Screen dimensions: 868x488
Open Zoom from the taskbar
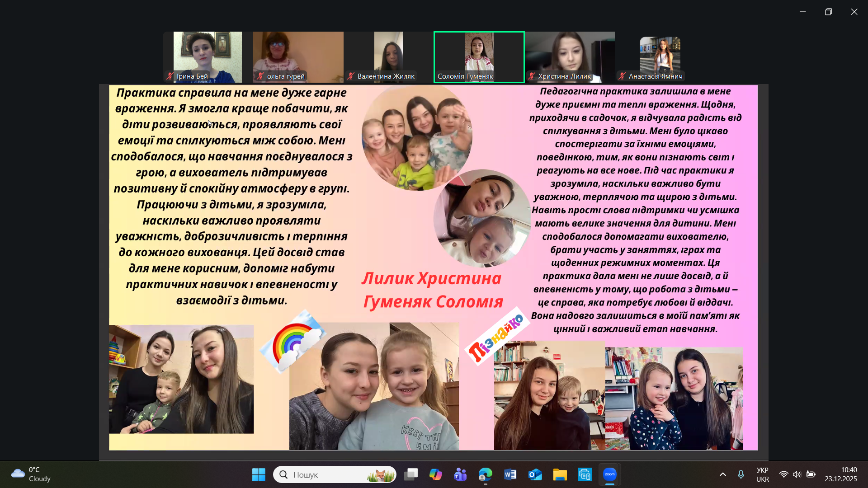[609, 474]
